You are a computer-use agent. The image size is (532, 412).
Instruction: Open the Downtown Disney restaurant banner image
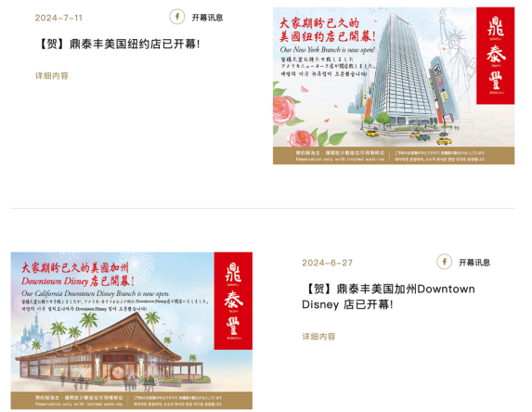(131, 330)
